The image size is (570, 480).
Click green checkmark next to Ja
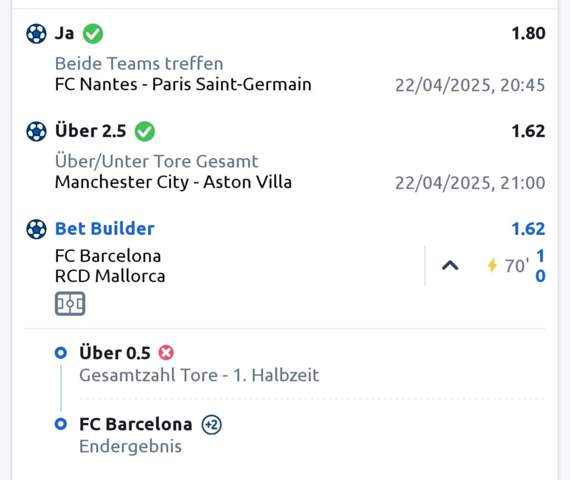click(x=93, y=34)
